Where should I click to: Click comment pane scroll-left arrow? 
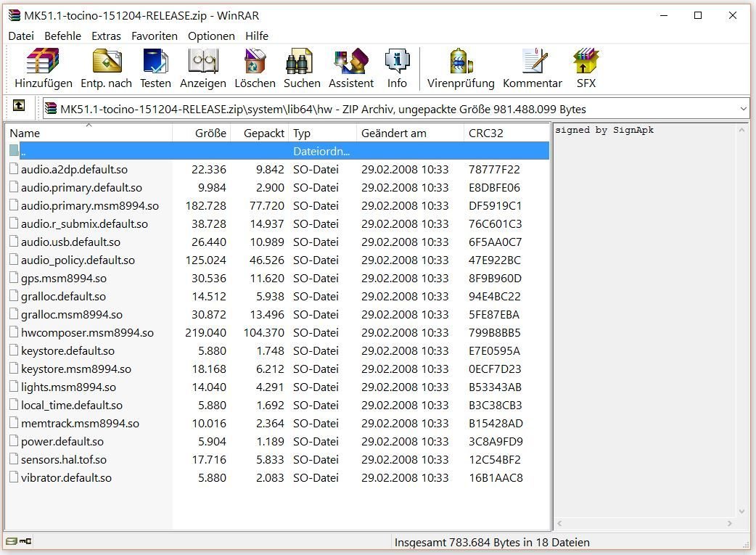[560, 523]
